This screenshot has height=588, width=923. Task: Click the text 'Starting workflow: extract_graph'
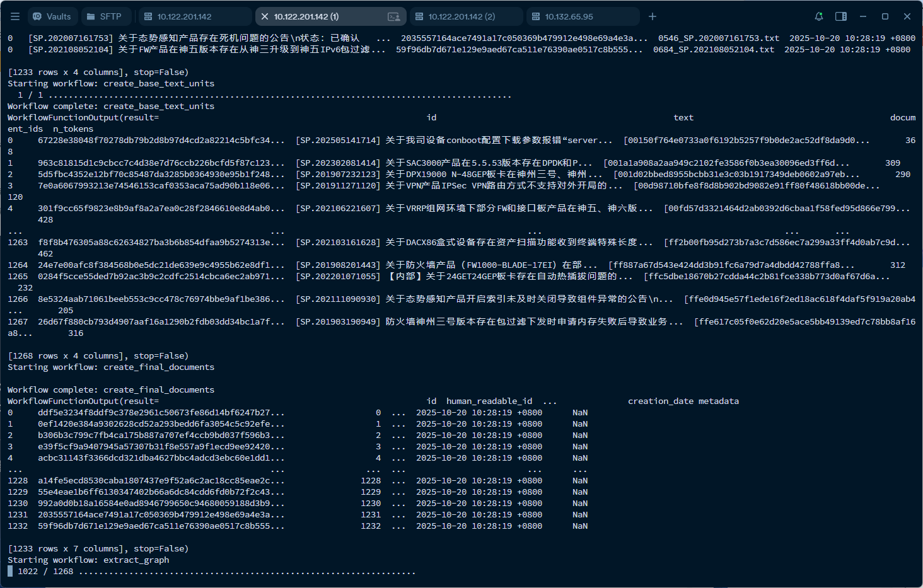point(88,560)
